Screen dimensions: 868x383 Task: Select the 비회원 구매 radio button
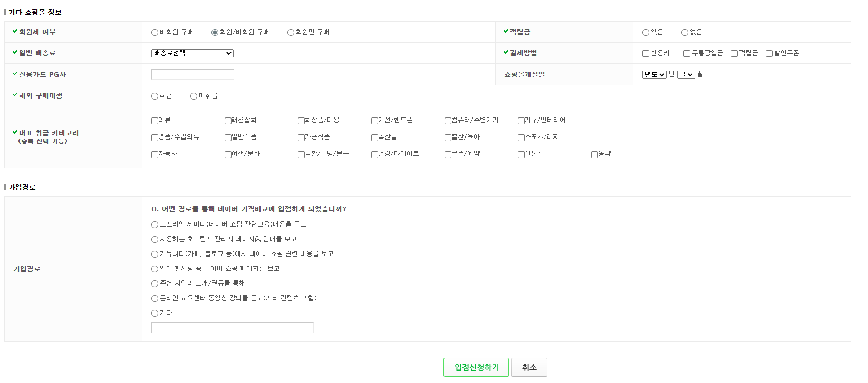point(155,33)
